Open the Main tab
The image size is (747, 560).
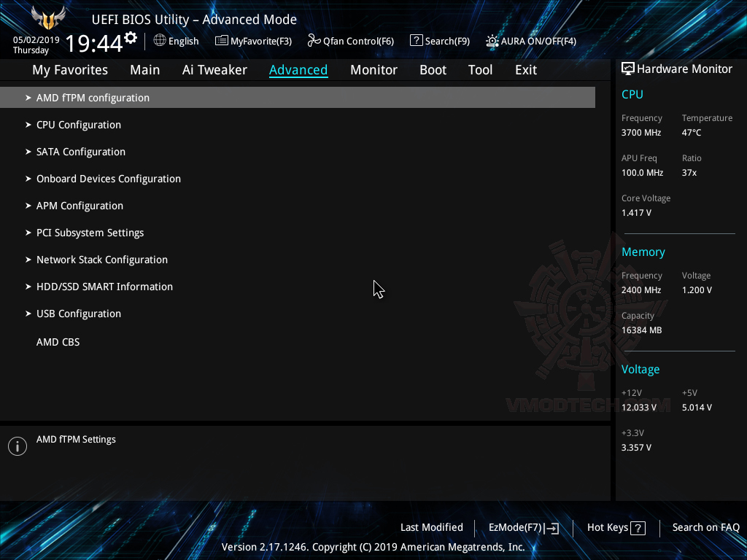[x=145, y=70]
